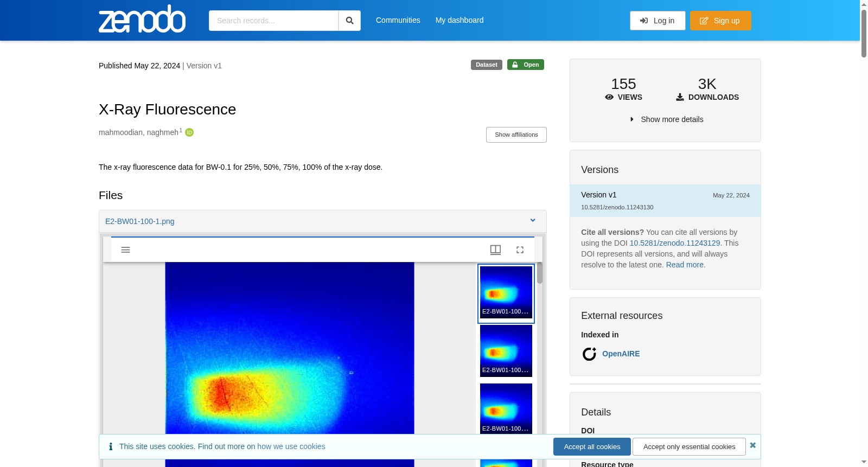Click Show affiliations button

coord(516,135)
